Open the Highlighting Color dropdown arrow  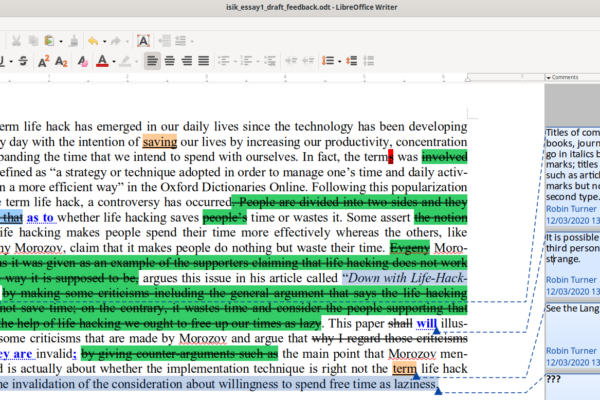coord(136,61)
